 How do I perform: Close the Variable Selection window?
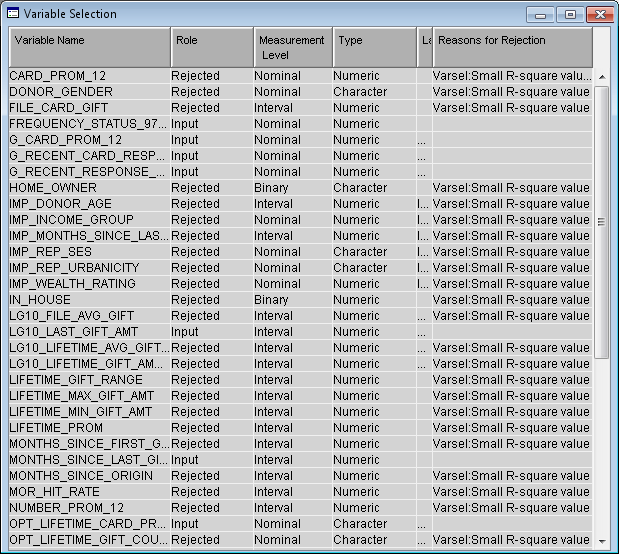point(600,15)
